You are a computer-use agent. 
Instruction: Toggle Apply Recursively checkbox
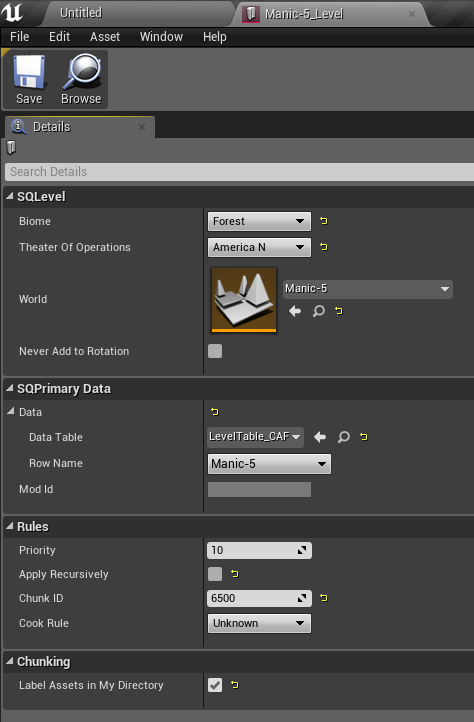tap(215, 574)
